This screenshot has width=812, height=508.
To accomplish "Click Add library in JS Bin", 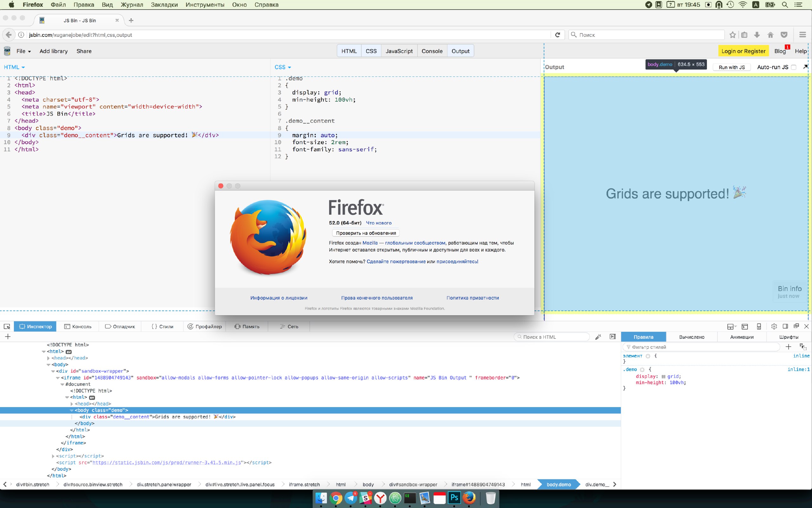I will [54, 51].
